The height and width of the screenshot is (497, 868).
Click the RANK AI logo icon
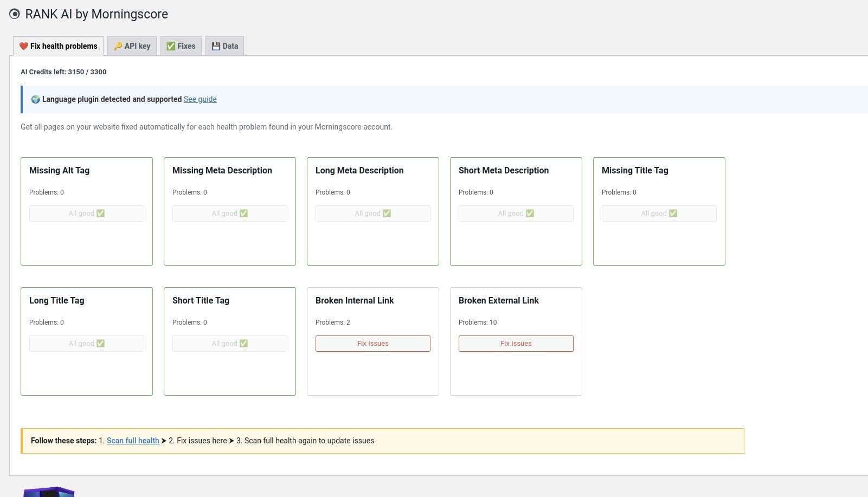pos(15,14)
